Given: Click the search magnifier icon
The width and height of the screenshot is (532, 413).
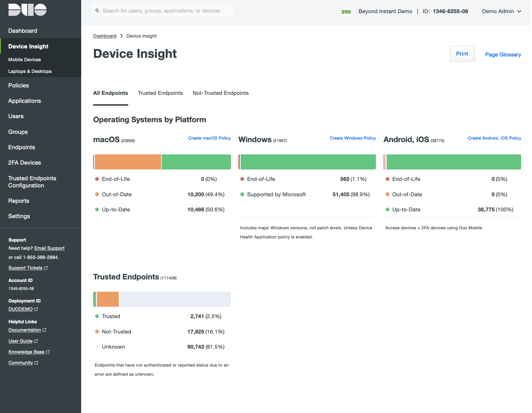Looking at the screenshot, I should pyautogui.click(x=97, y=11).
